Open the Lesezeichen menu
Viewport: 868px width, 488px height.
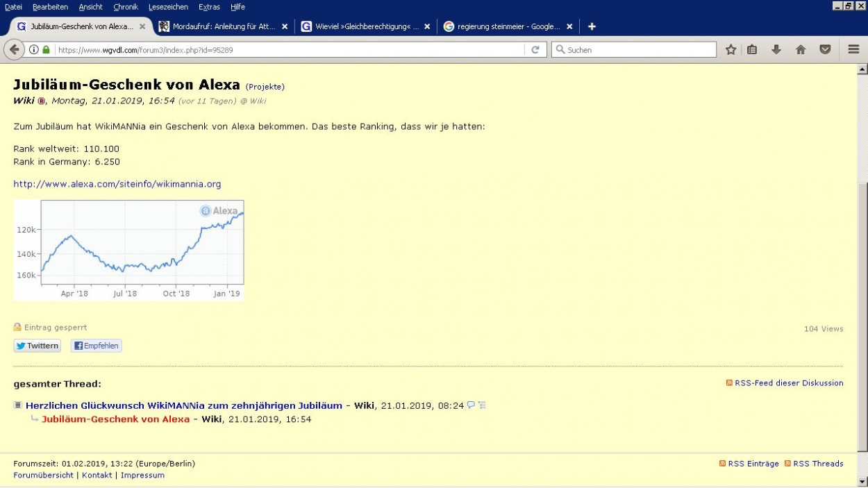[168, 7]
